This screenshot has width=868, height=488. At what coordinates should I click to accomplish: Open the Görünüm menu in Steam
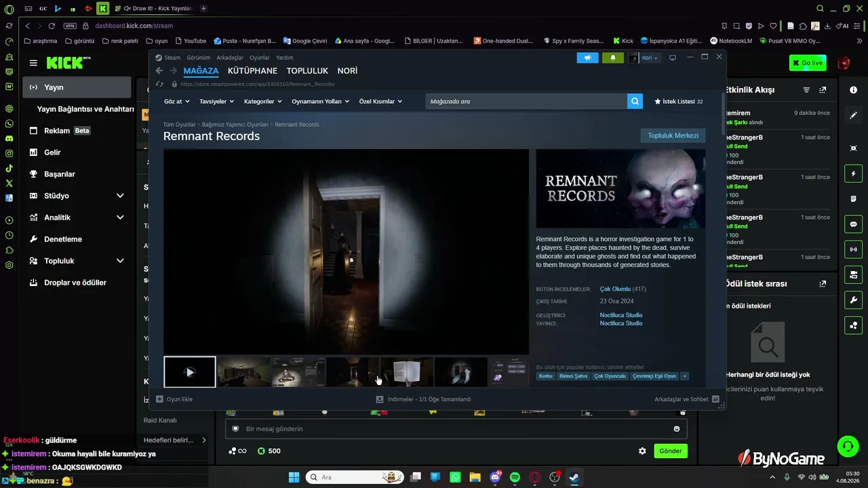coord(199,58)
